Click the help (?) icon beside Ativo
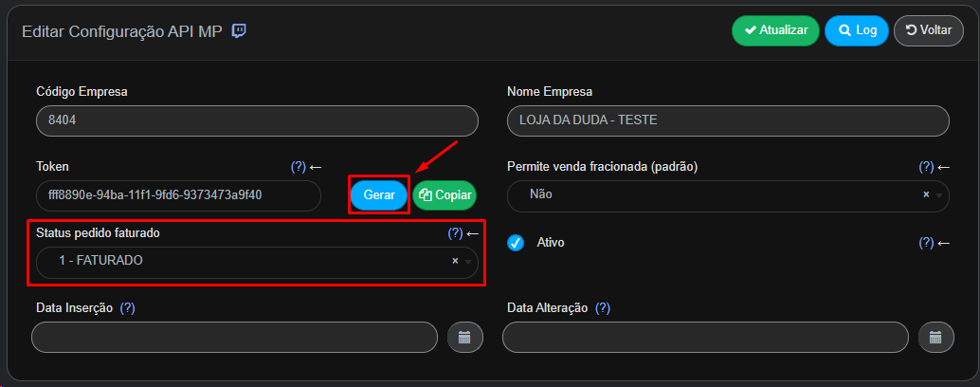Screen dimensions: 980x387 tap(926, 243)
